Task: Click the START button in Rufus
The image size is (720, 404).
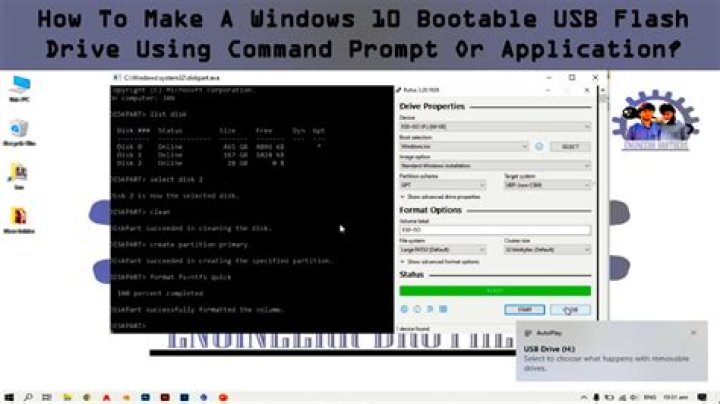Action: pos(524,310)
